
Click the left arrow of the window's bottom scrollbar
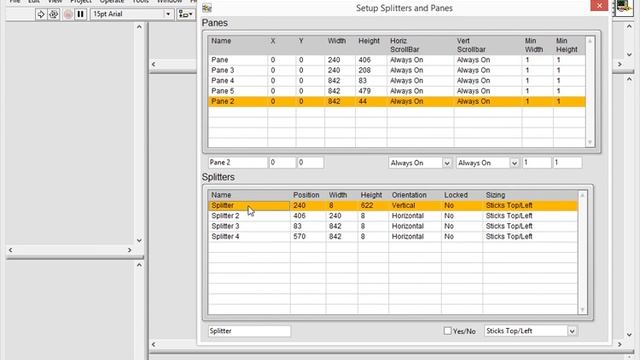click(x=153, y=344)
